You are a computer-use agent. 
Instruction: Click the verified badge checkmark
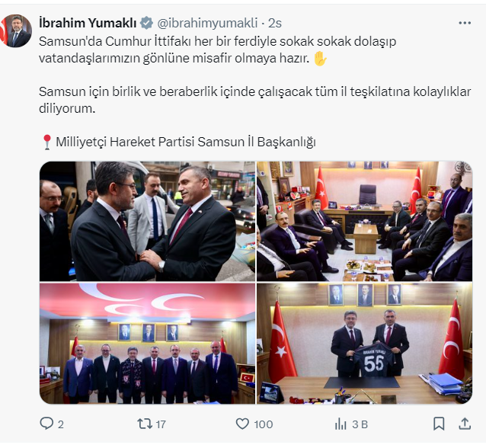pos(146,24)
